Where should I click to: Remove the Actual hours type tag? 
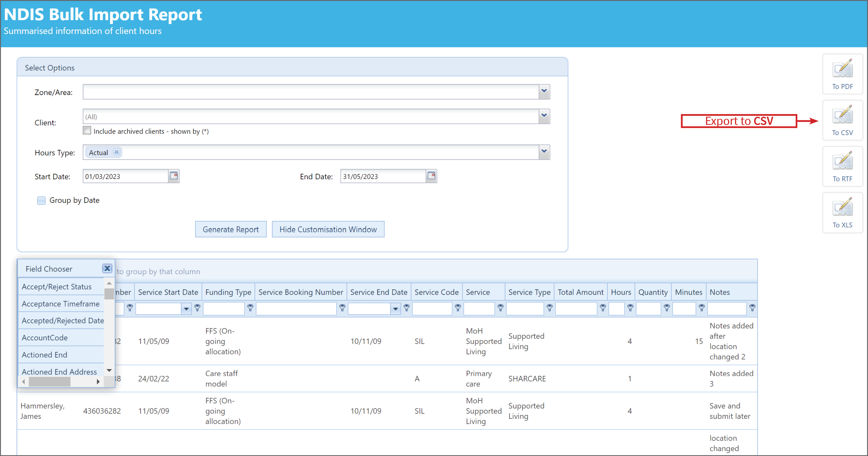tap(116, 152)
